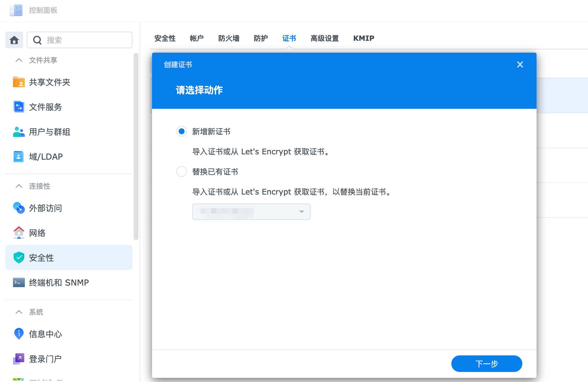Collapse the 系统 sidebar section
Image resolution: width=588 pixels, height=382 pixels.
coord(19,312)
